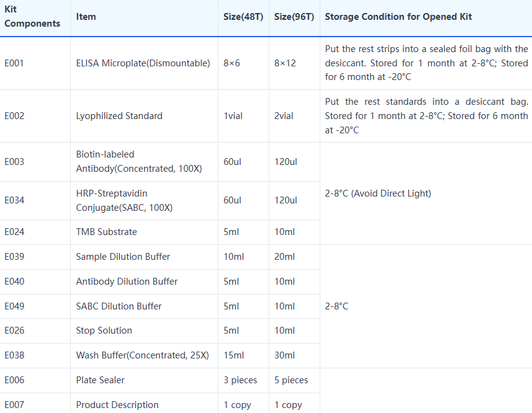Click the TMB Substrate item cell
This screenshot has width=532, height=413.
pos(106,232)
